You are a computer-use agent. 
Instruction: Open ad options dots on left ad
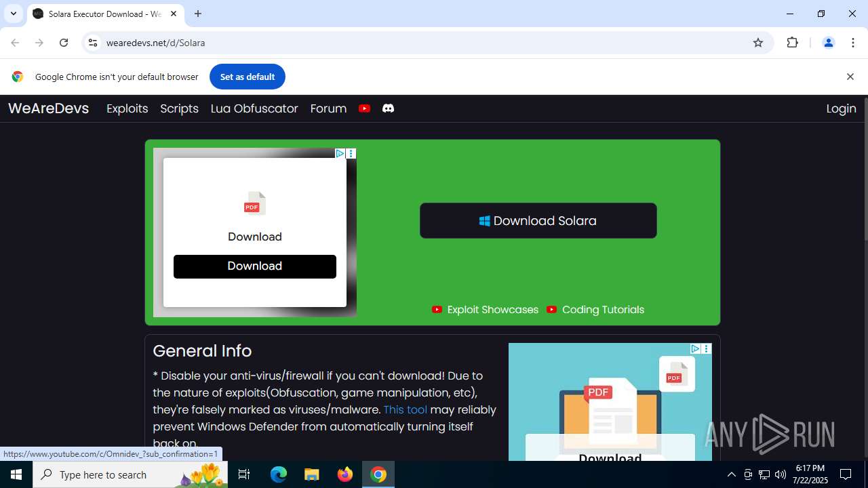click(x=351, y=154)
